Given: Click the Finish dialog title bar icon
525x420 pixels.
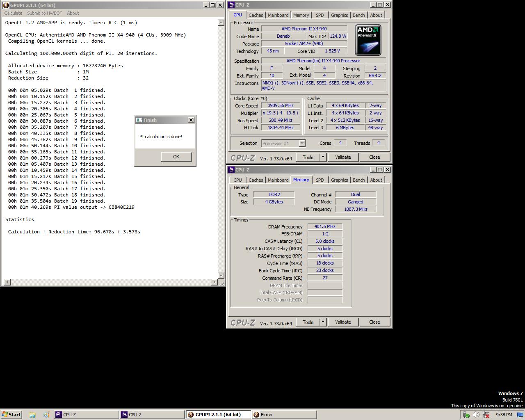Looking at the screenshot, I should point(139,120).
